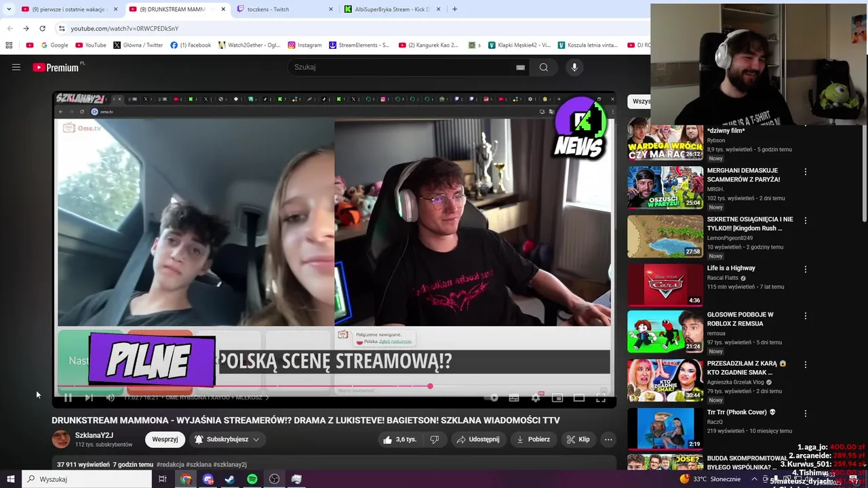Open OBS Studio from the taskbar
Screen dimensions: 868x488
point(275,479)
